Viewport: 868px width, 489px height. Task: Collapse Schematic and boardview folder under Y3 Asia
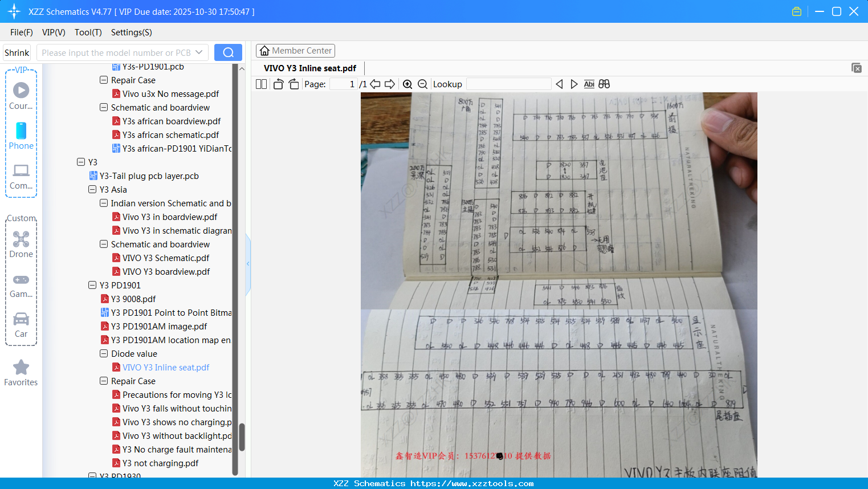coord(104,244)
